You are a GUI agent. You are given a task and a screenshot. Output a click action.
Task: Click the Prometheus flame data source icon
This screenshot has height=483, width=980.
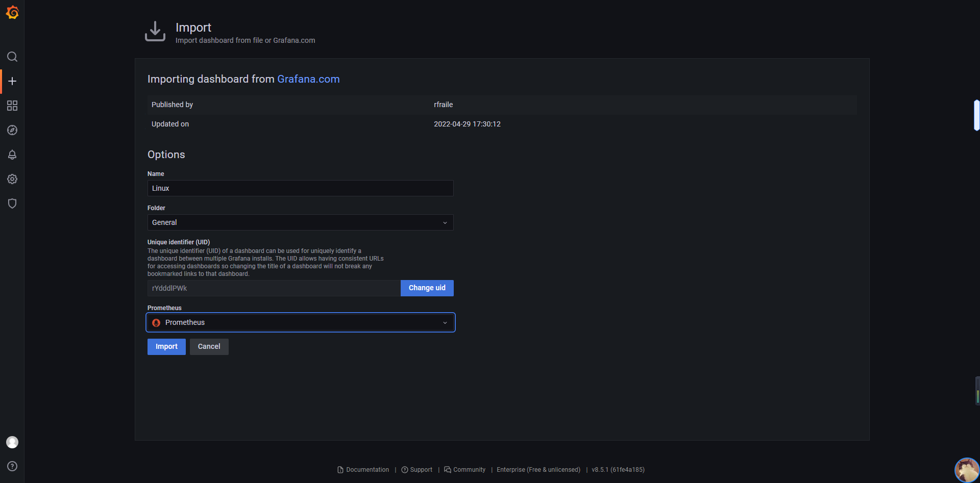[156, 323]
